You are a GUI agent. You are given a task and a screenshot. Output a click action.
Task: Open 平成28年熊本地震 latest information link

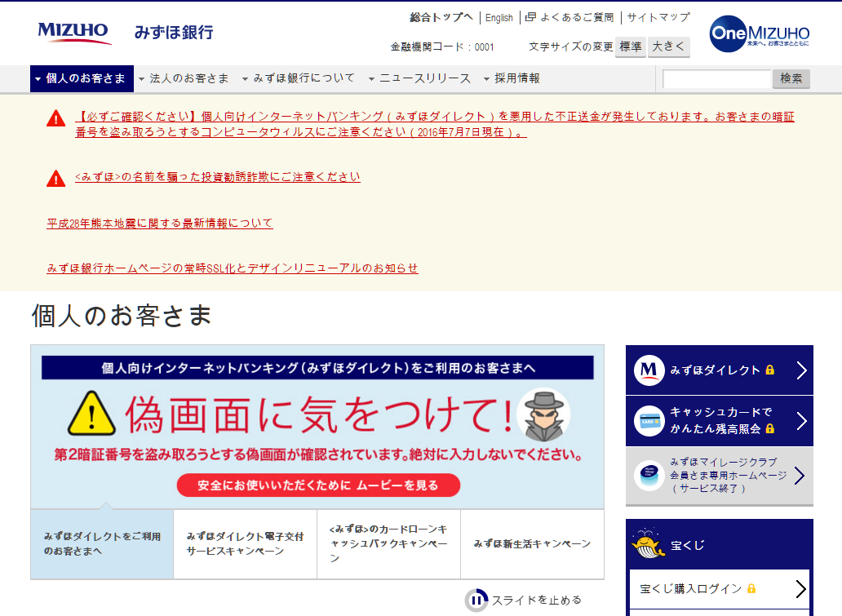159,224
